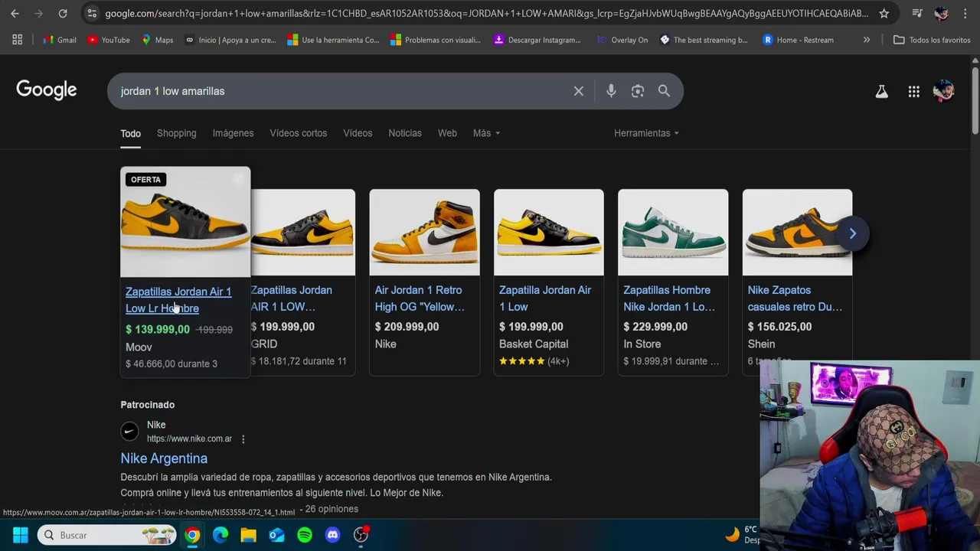Reload the page with the refresh icon
Screen dimensions: 980x551
[x=63, y=13]
